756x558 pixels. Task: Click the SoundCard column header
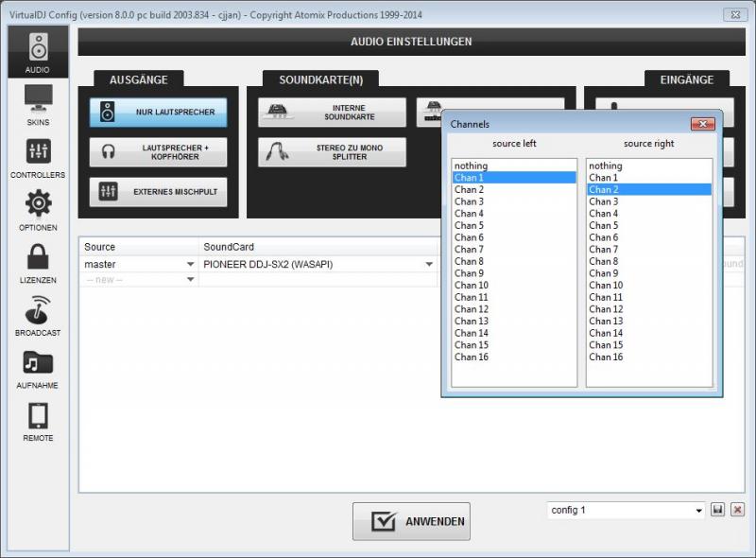318,247
